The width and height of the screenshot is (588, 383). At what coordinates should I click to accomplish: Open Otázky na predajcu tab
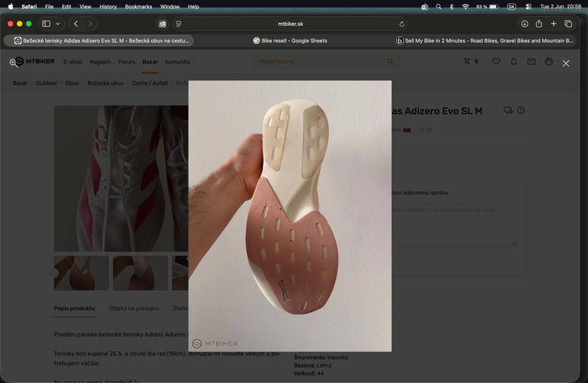click(x=134, y=308)
